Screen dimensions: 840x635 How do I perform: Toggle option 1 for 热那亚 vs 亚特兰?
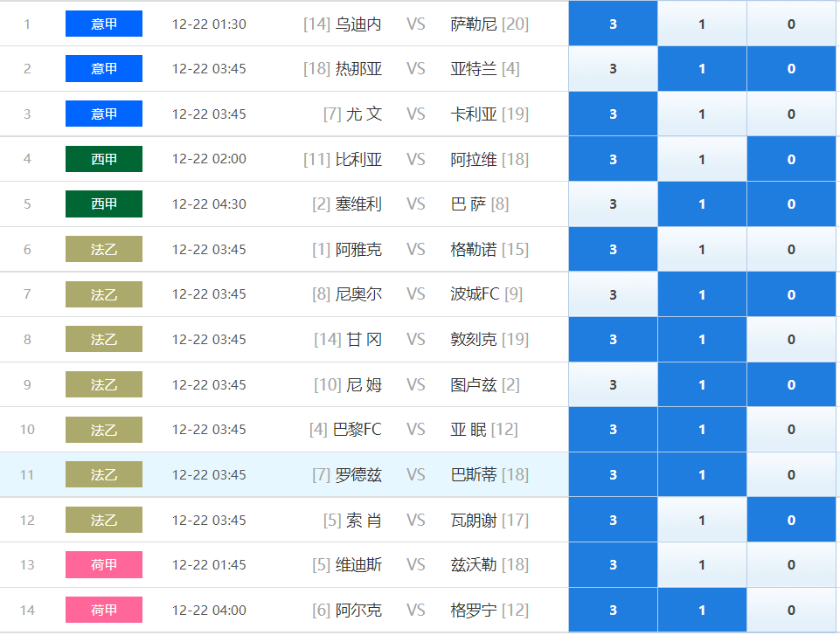pos(702,68)
